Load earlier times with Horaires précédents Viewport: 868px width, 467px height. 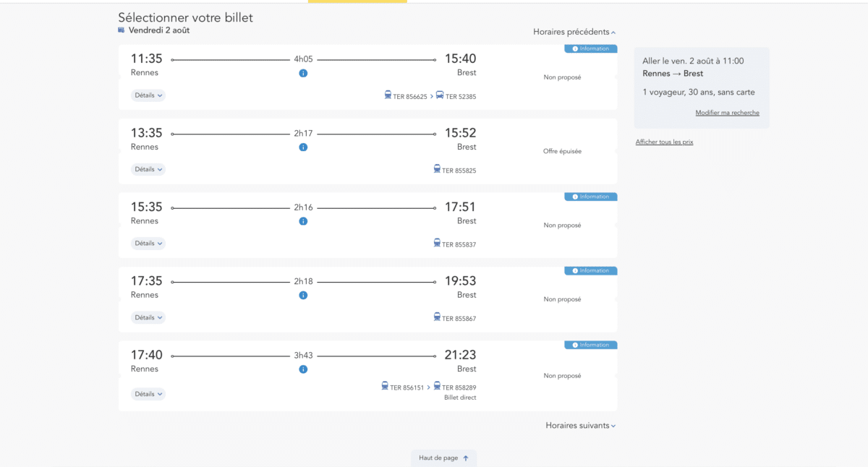[x=574, y=32]
